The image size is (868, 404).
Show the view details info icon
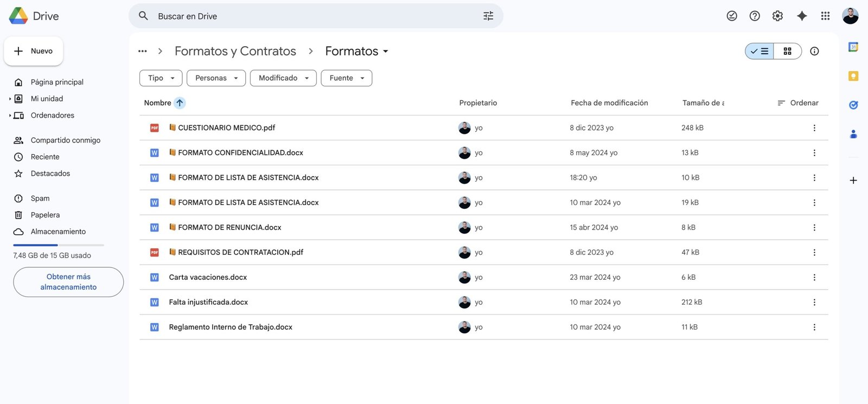[x=814, y=51]
